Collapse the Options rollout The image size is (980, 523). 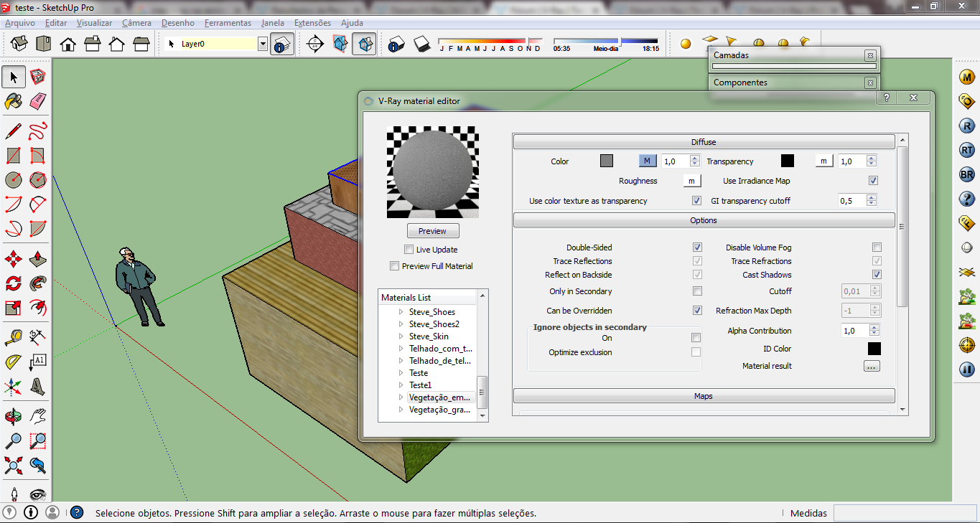(704, 220)
